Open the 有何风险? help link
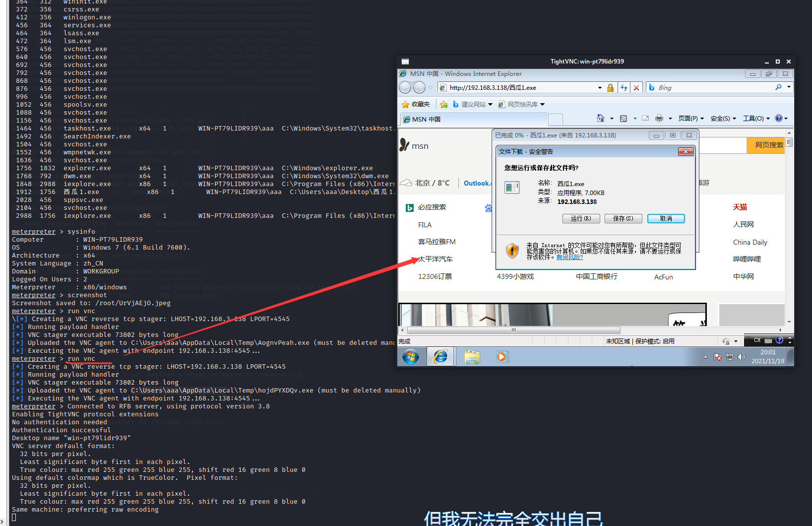The image size is (812, 526). coord(569,257)
